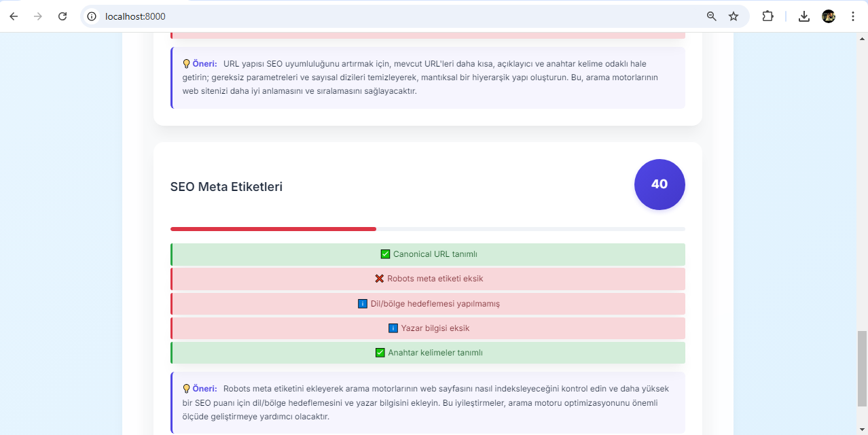Click the localhost:8000 address bar
868x435 pixels.
[401, 16]
